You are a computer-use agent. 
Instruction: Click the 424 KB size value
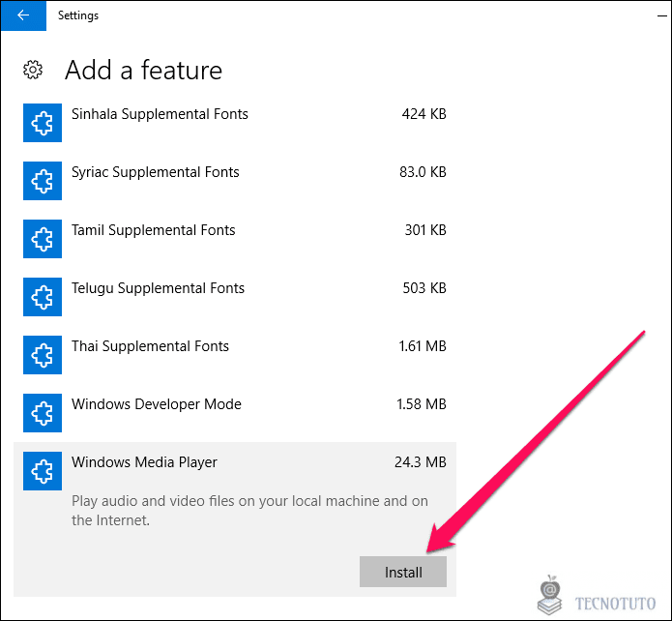pyautogui.click(x=424, y=114)
